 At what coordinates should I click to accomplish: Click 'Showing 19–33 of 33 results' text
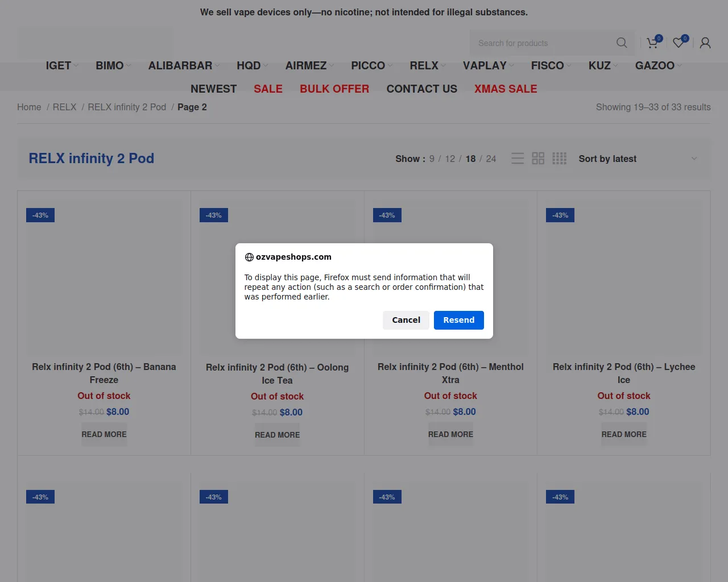(653, 107)
